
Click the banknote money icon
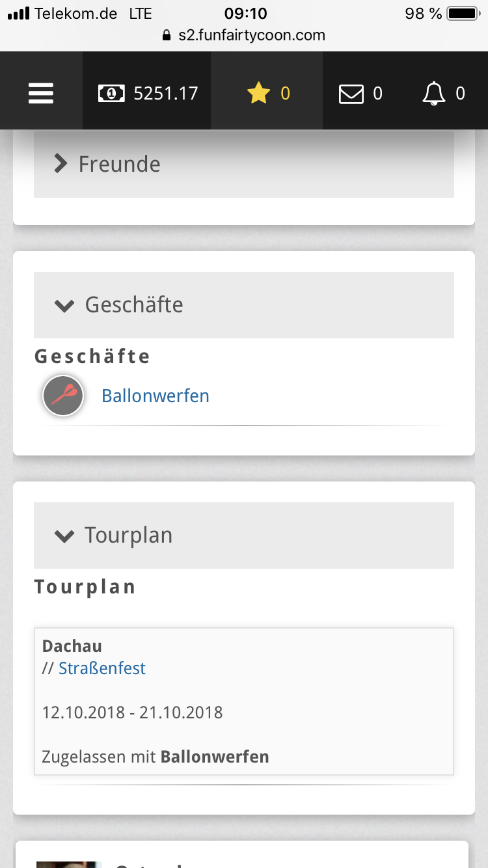[111, 94]
